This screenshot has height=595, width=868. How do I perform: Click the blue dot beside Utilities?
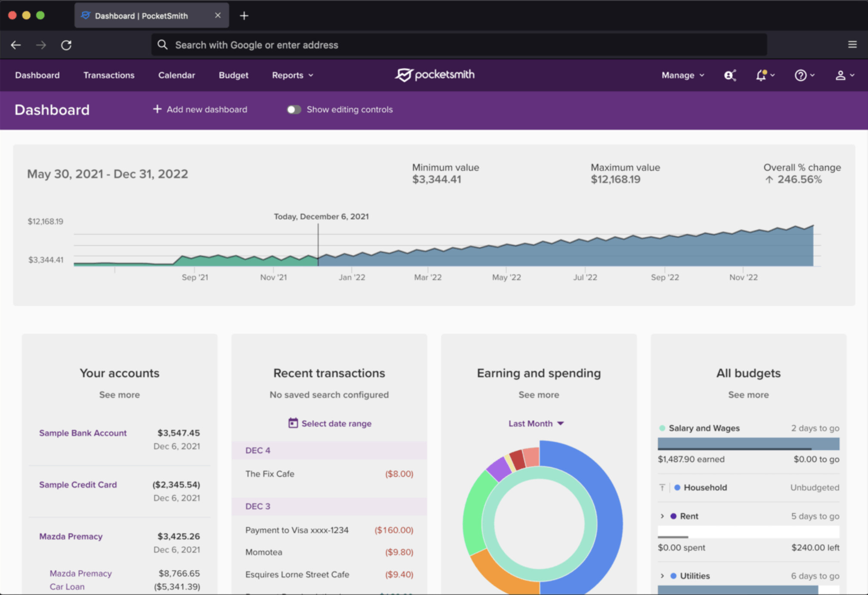[x=673, y=576]
